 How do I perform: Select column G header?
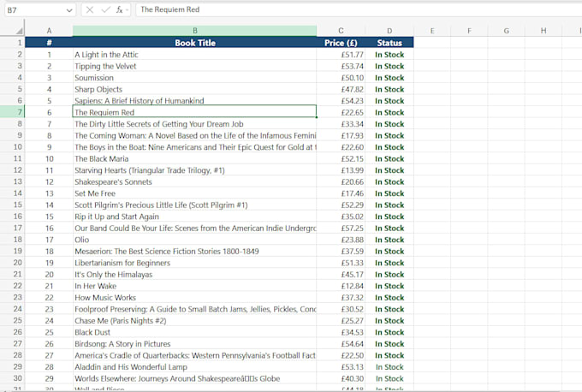pyautogui.click(x=507, y=31)
